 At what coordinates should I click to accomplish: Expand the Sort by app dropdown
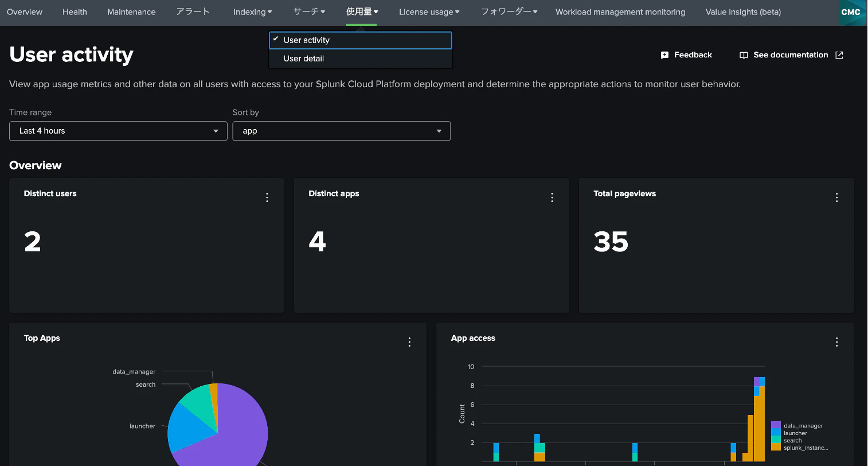click(x=342, y=131)
